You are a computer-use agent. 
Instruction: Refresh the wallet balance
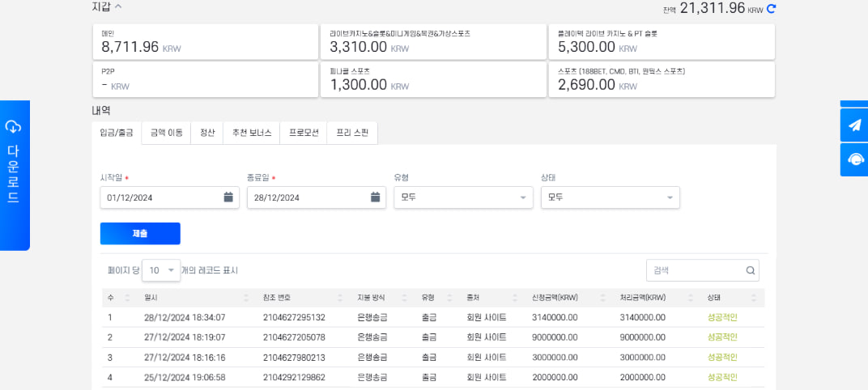point(771,9)
